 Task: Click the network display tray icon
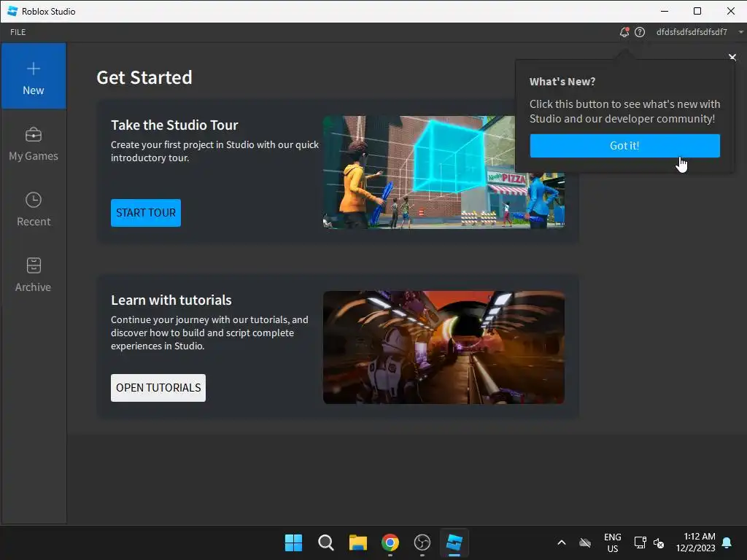pos(640,542)
